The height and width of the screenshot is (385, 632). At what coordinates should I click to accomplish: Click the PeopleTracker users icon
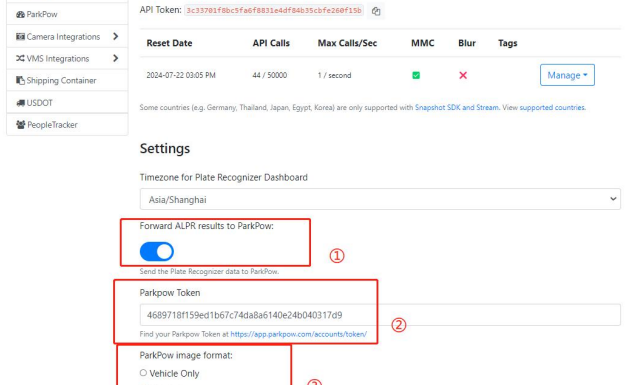[21, 125]
